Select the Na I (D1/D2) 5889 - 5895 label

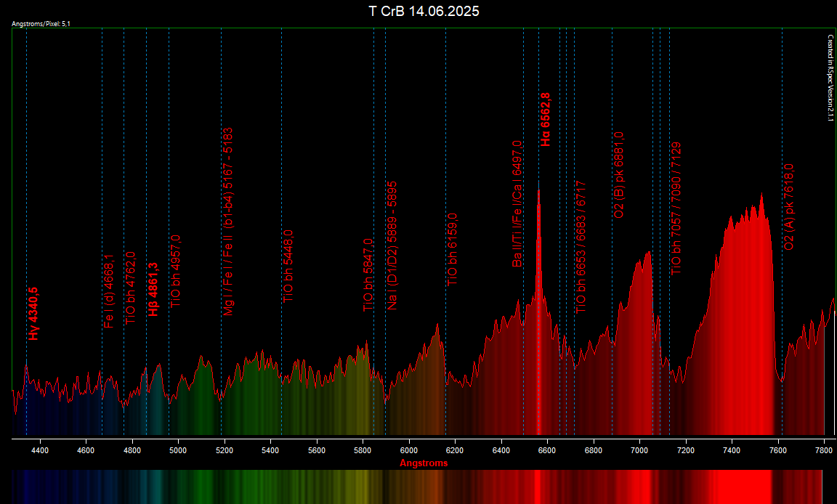392,246
